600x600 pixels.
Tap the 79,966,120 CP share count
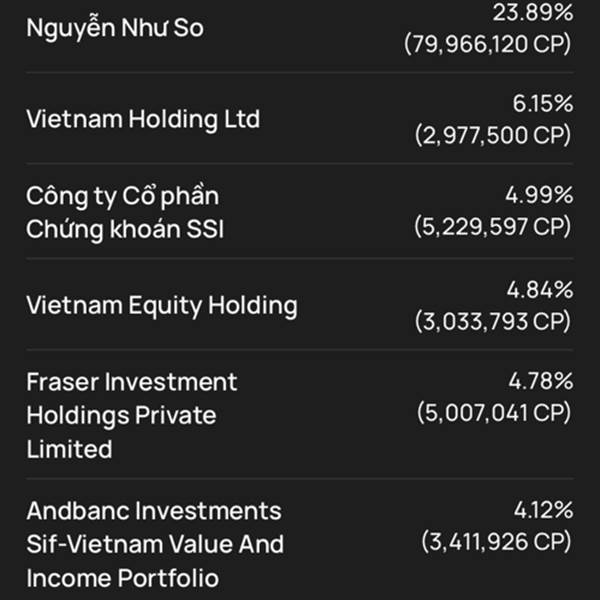(x=488, y=44)
